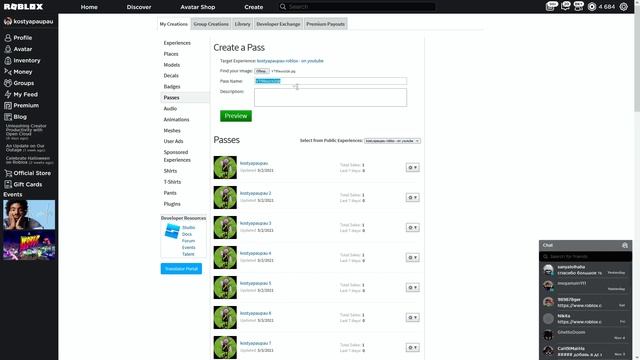Open the Discover menu in top bar
640x360 pixels.
(x=139, y=7)
